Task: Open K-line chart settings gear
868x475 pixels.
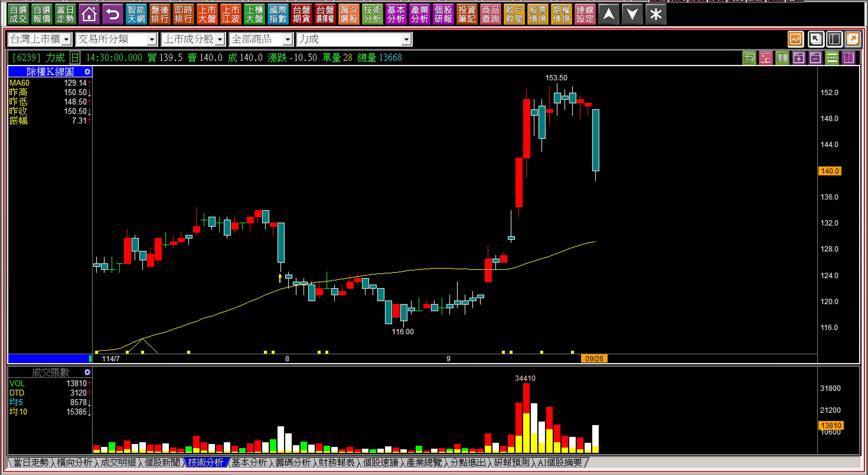Action: 87,72
